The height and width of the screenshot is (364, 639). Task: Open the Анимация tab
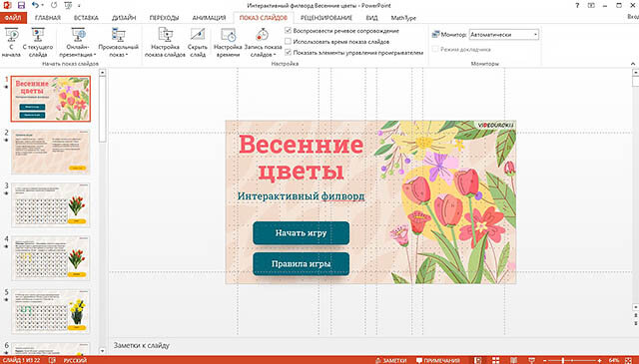[x=209, y=18]
